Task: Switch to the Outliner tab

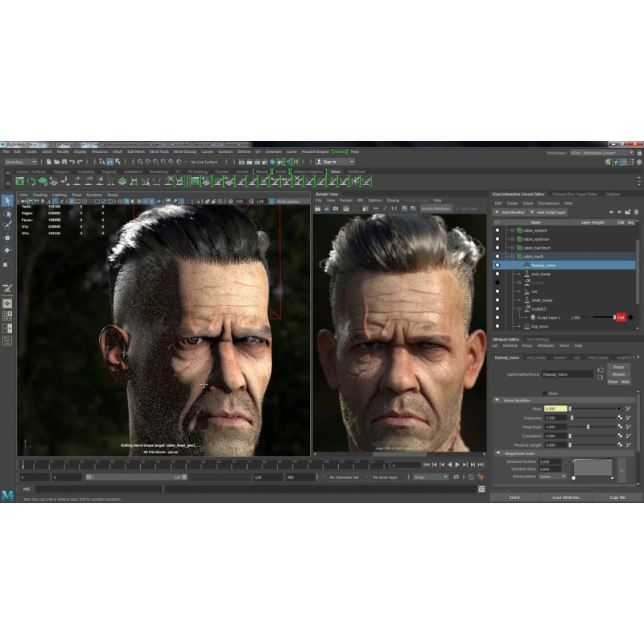Action: click(x=613, y=194)
